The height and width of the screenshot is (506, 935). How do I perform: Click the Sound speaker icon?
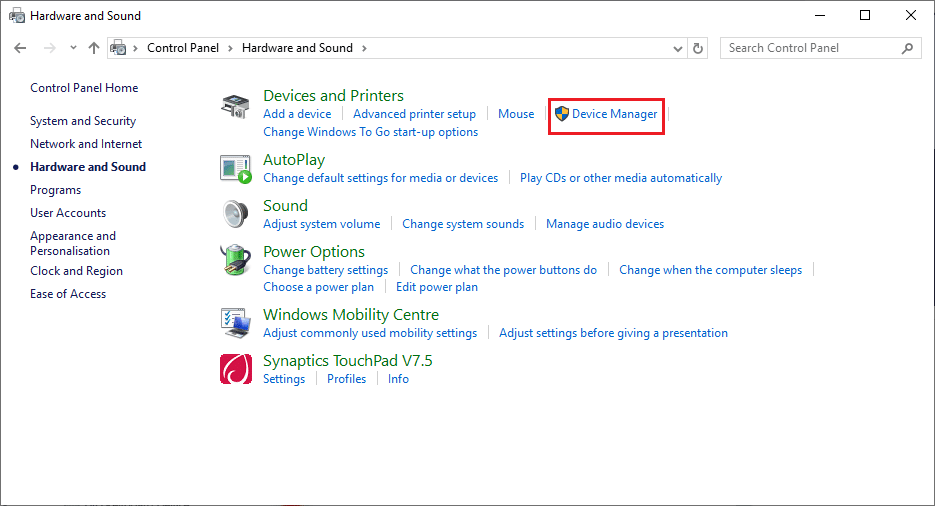coord(235,214)
